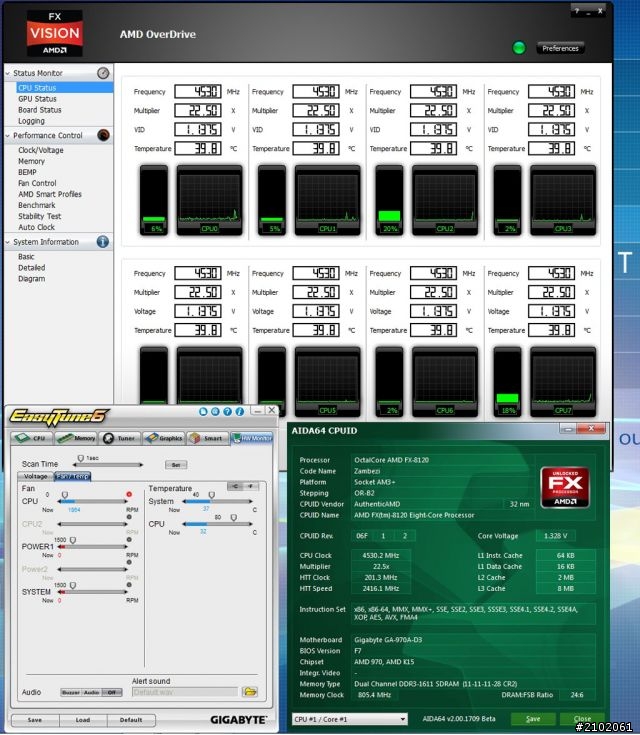Toggle the CPU2 fan alert indicator
This screenshot has height=735, width=640.
click(x=129, y=517)
